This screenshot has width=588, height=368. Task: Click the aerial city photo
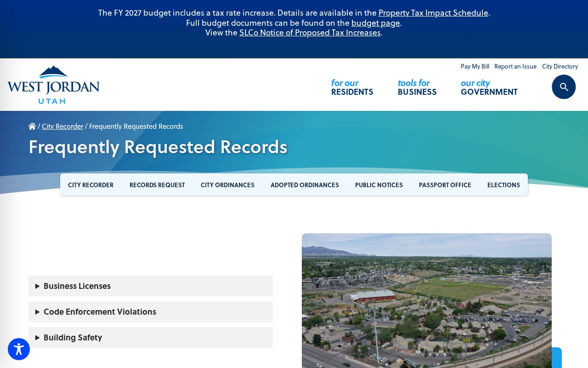(x=427, y=300)
